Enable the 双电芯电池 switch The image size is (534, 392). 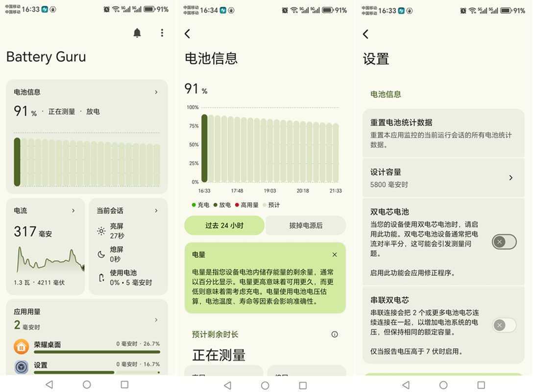[x=504, y=242]
